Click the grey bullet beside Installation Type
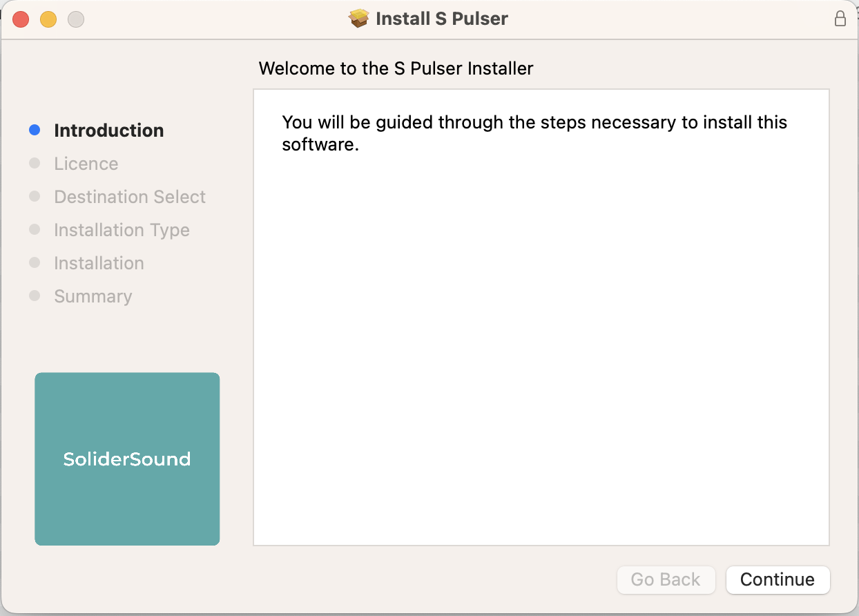Image resolution: width=859 pixels, height=616 pixels. click(x=35, y=230)
